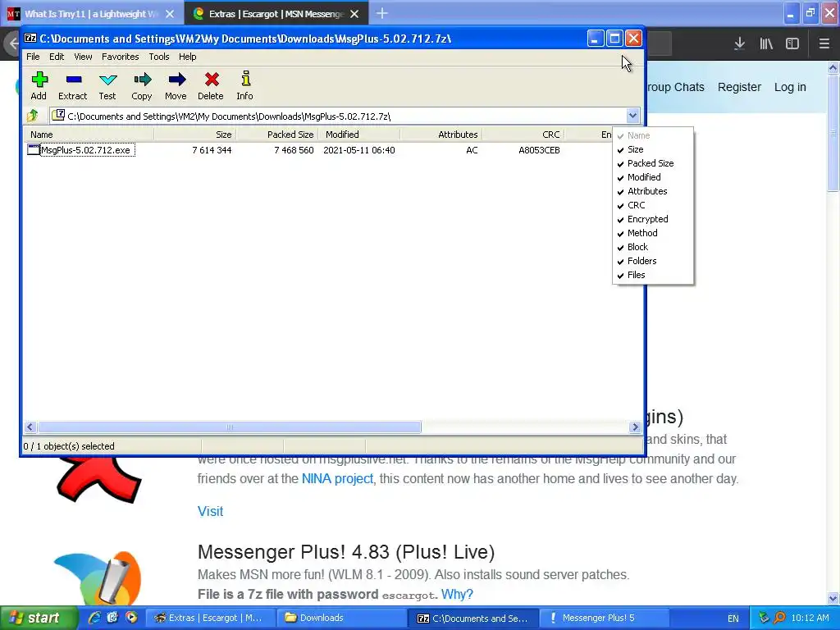
Task: Open the browser hamburger menu
Action: pyautogui.click(x=824, y=44)
